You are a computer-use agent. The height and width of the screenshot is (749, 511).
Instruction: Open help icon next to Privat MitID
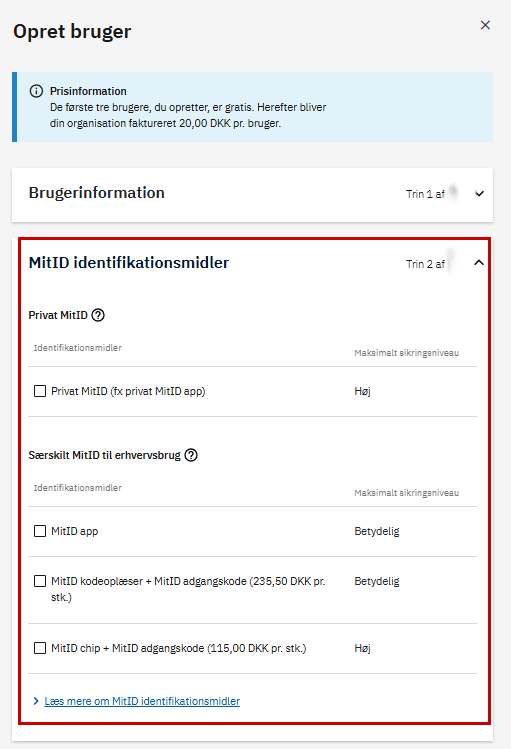pos(98,315)
